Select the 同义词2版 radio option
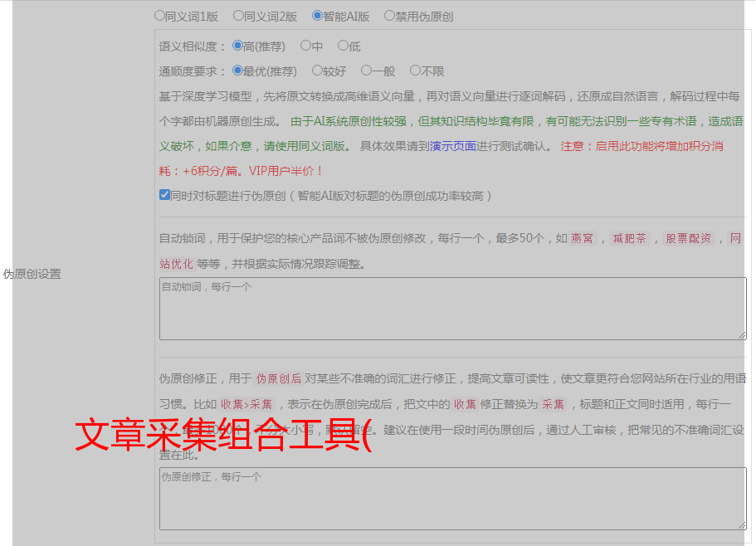756x546 pixels. [x=238, y=16]
